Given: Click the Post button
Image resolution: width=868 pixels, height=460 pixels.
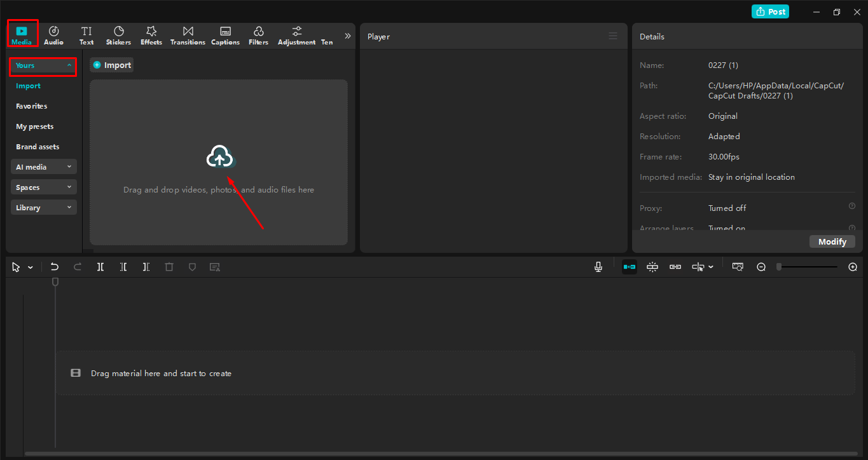Looking at the screenshot, I should click(770, 11).
